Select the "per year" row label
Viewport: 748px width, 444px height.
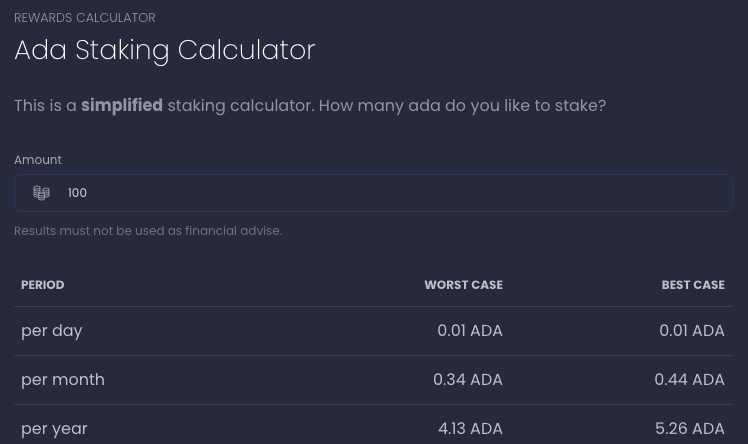[55, 429]
